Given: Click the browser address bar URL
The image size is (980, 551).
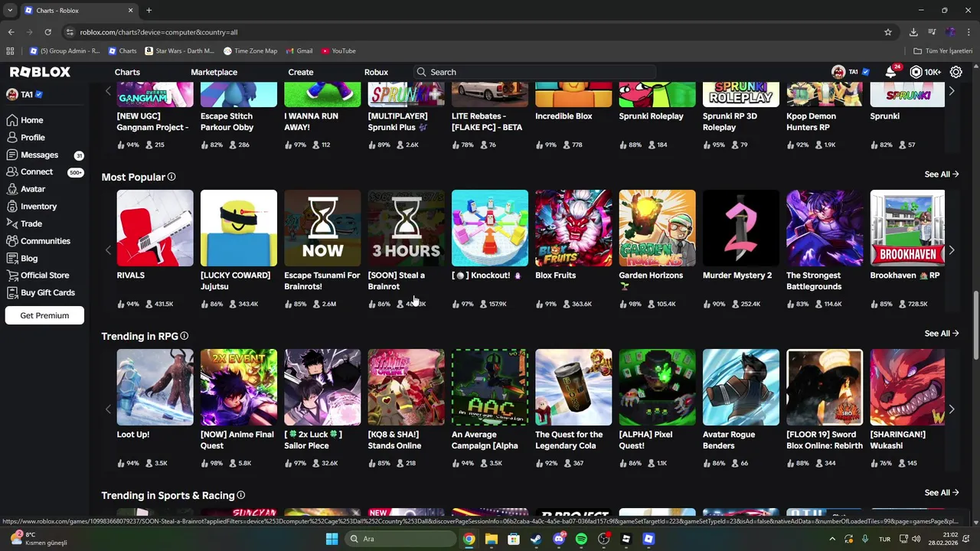Looking at the screenshot, I should (158, 32).
